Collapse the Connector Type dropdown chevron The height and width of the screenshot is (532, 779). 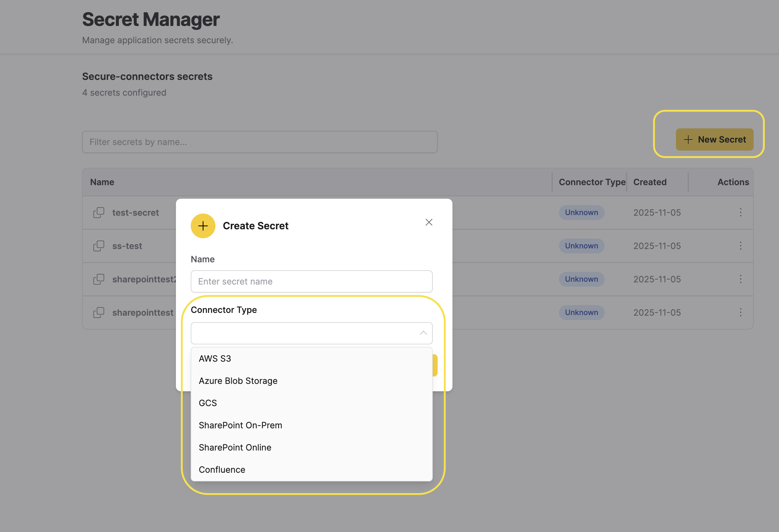pos(423,333)
